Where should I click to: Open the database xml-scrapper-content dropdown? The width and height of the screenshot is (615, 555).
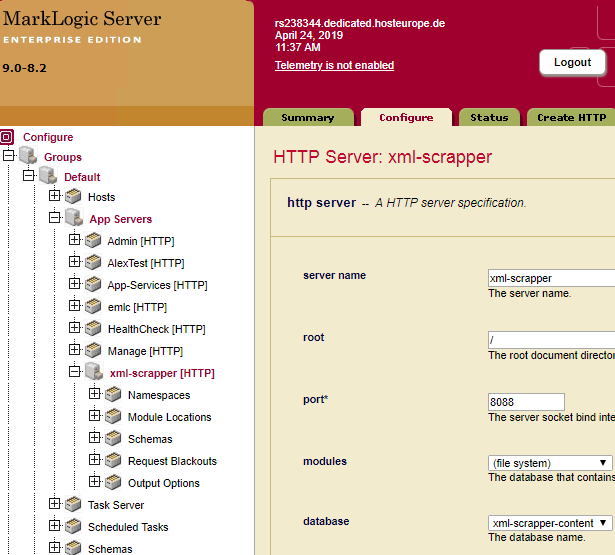click(x=550, y=523)
